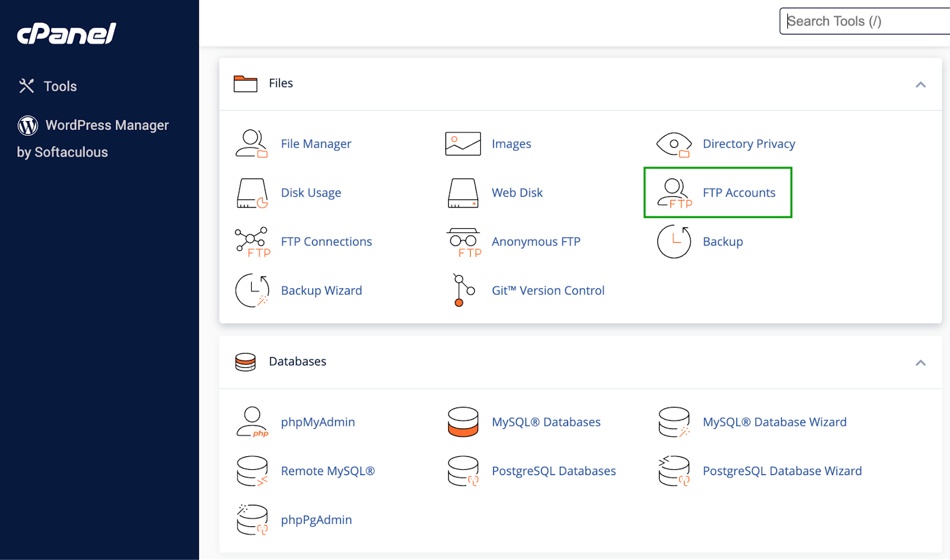
Task: Select Tools in the sidebar
Action: tap(61, 86)
